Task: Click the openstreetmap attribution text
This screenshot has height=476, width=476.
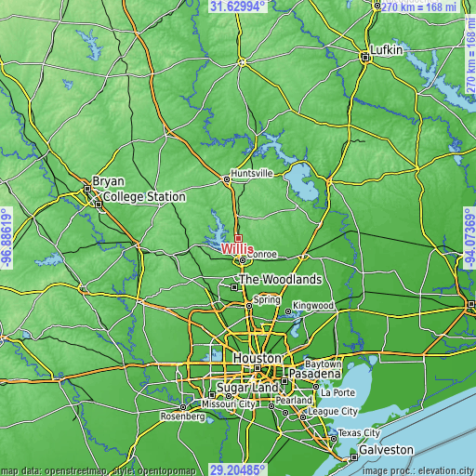Action: pyautogui.click(x=99, y=471)
